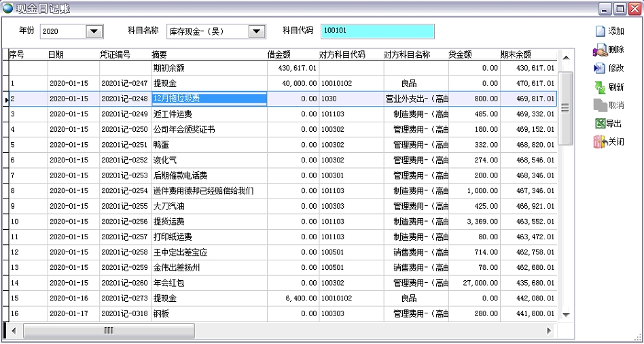Click the 科目代码 field showing 100101
644x344 pixels.
[377, 31]
